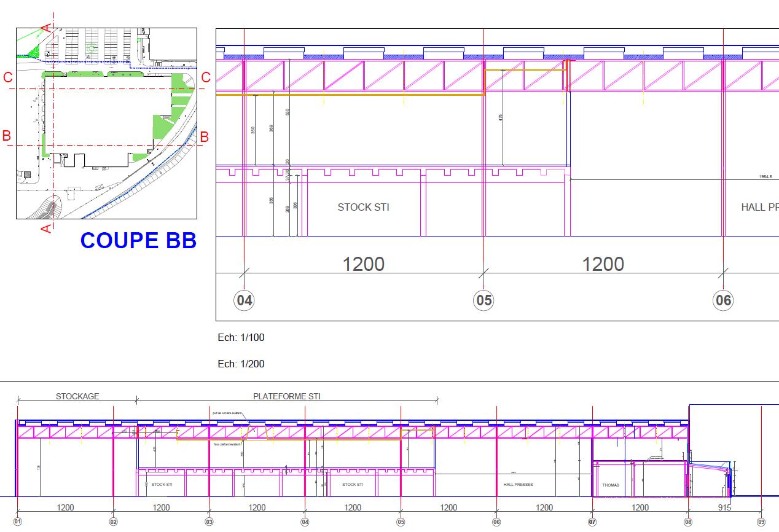Select the Ech: 1/100 scale label
This screenshot has width=779, height=532.
(241, 337)
